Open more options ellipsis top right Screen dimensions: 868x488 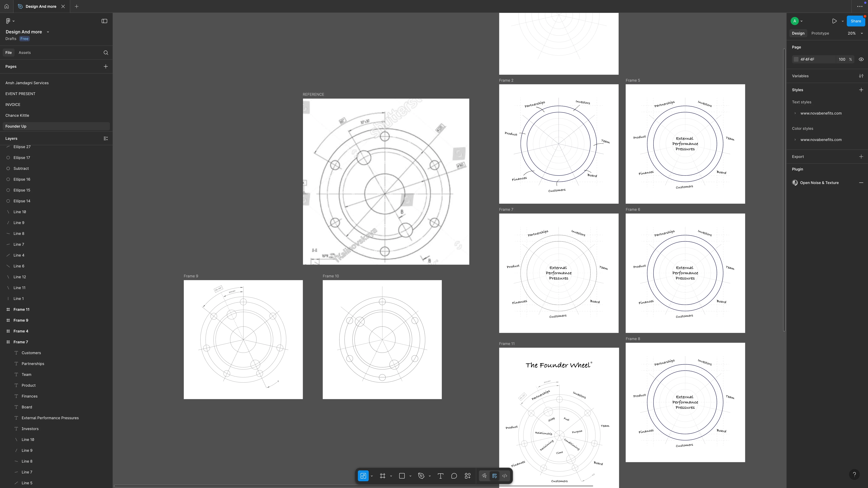pos(860,6)
